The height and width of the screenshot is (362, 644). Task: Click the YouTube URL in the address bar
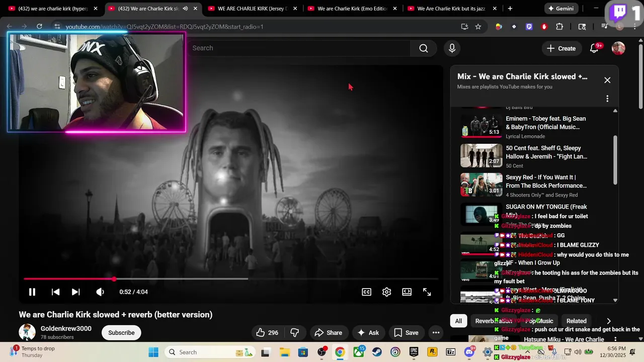(165, 27)
